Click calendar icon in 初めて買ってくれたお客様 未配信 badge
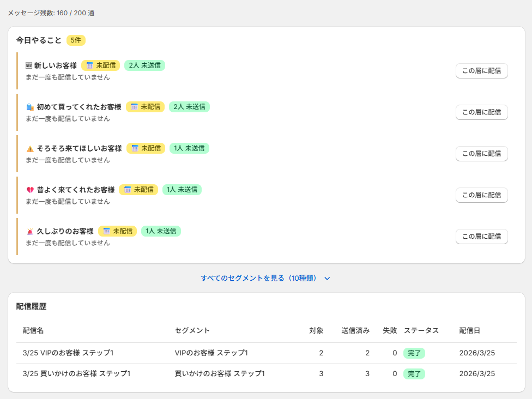Image resolution: width=532 pixels, height=399 pixels. pos(135,107)
